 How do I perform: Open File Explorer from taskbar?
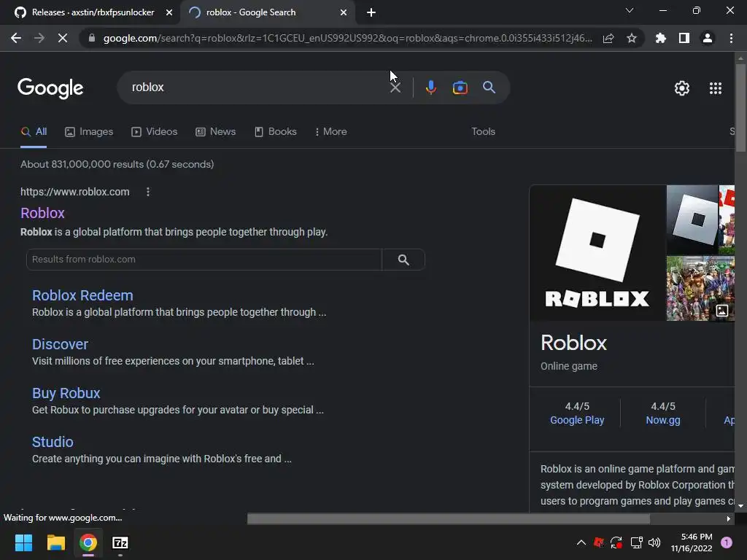point(55,542)
